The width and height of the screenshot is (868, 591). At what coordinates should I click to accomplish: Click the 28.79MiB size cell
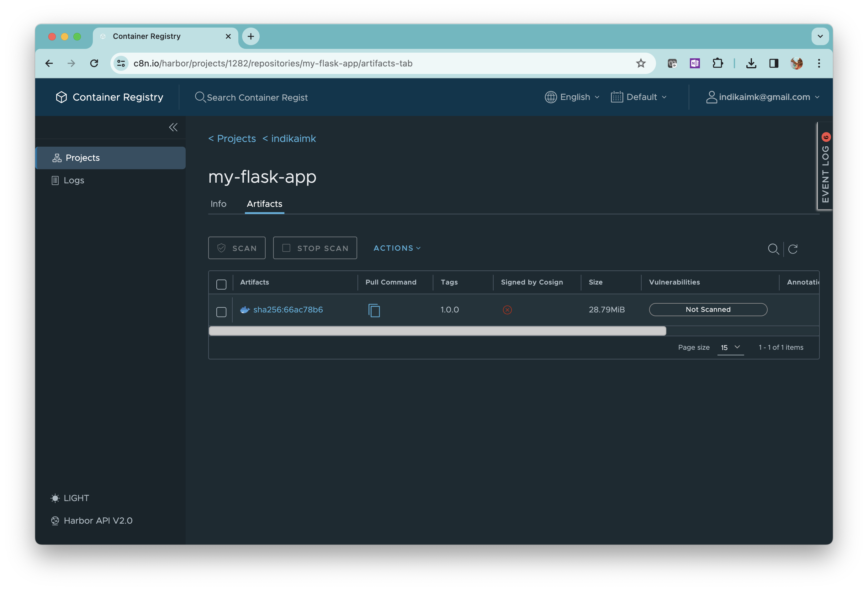click(x=606, y=310)
